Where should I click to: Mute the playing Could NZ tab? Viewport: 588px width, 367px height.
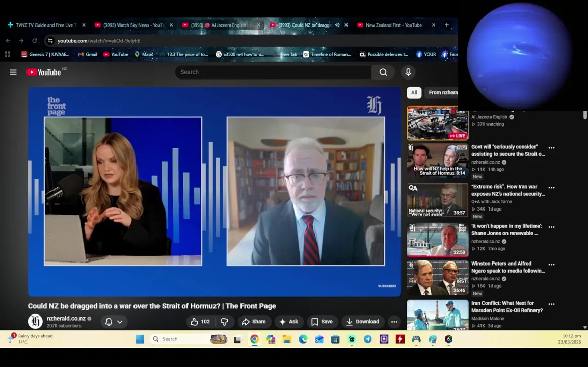(x=337, y=25)
